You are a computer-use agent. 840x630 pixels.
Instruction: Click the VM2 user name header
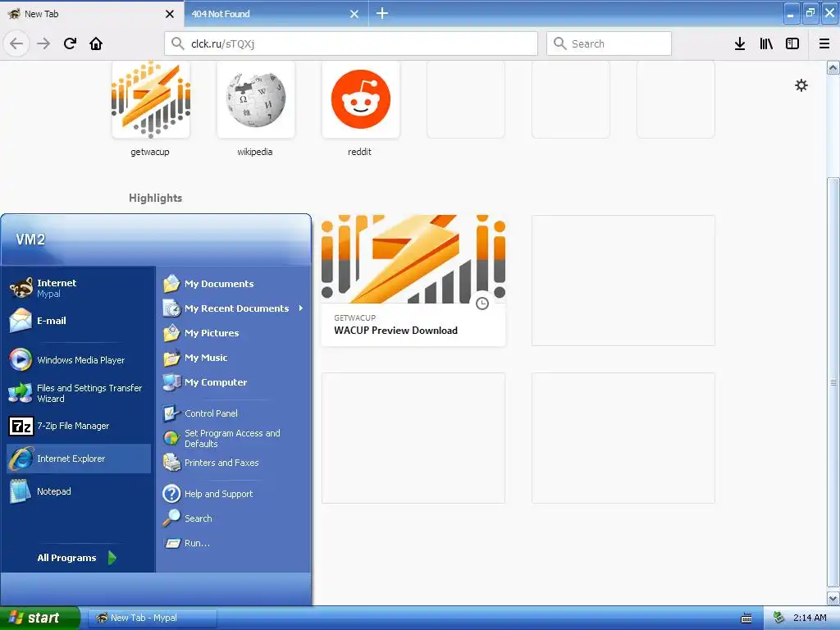pyautogui.click(x=30, y=240)
